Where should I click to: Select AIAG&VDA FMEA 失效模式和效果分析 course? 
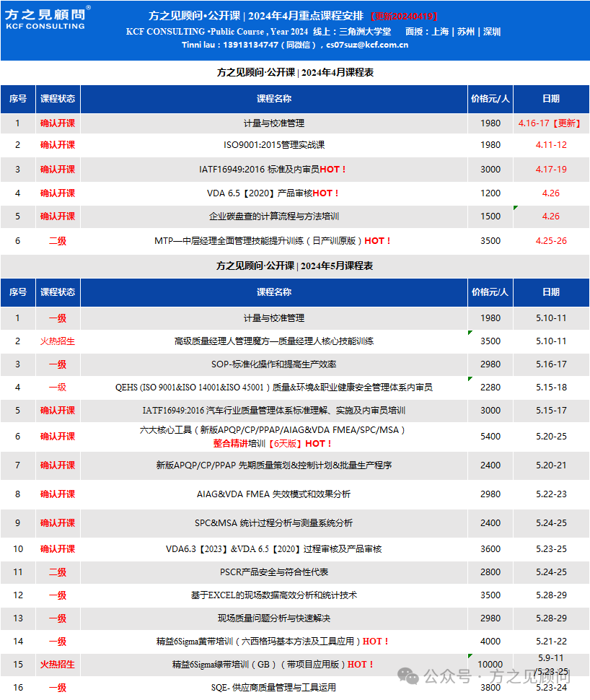(274, 494)
